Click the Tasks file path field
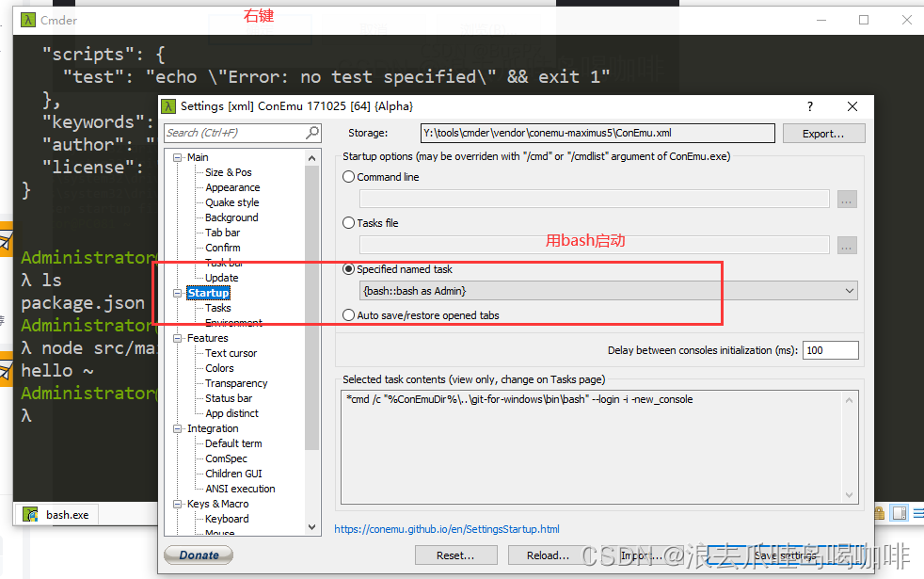The height and width of the screenshot is (579, 924). tap(594, 245)
